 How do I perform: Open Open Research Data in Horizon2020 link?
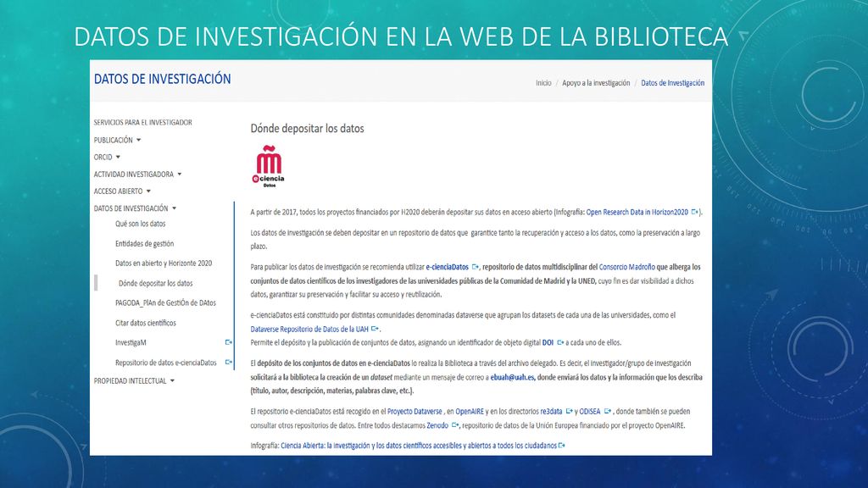(637, 212)
